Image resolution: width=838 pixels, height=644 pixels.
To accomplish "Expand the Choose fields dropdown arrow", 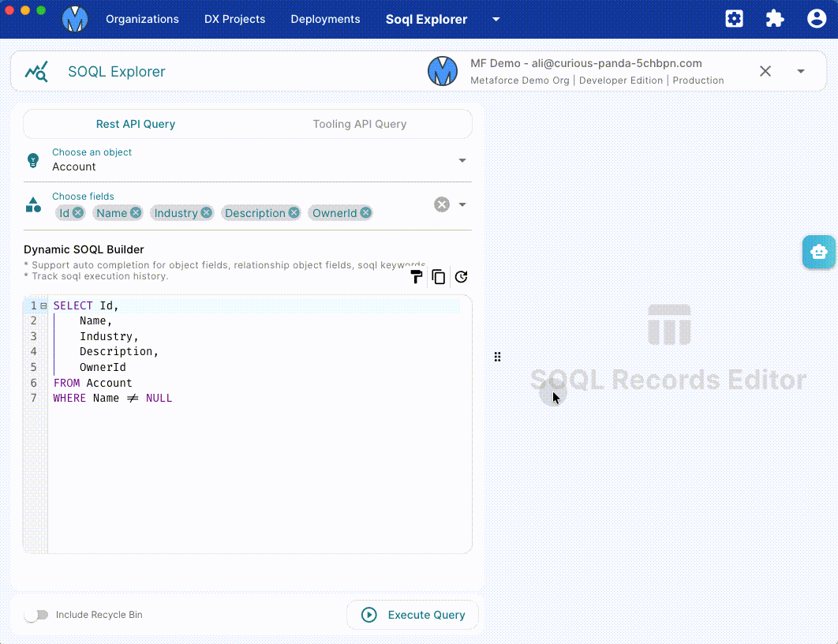I will pos(462,204).
